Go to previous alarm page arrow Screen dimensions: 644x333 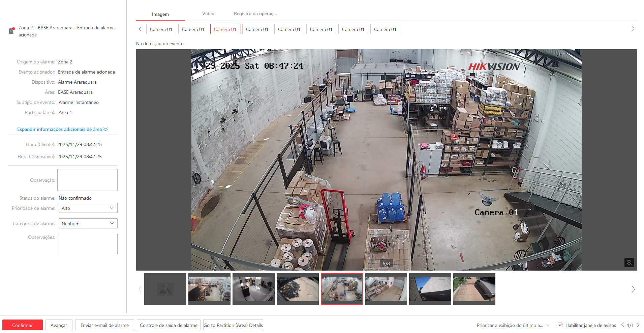(622, 325)
